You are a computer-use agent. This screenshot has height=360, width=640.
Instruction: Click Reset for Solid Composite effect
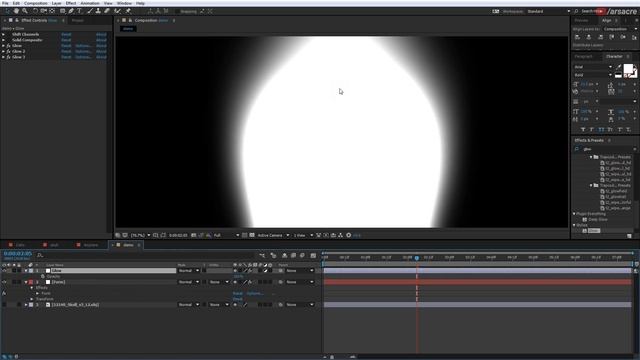coord(66,40)
